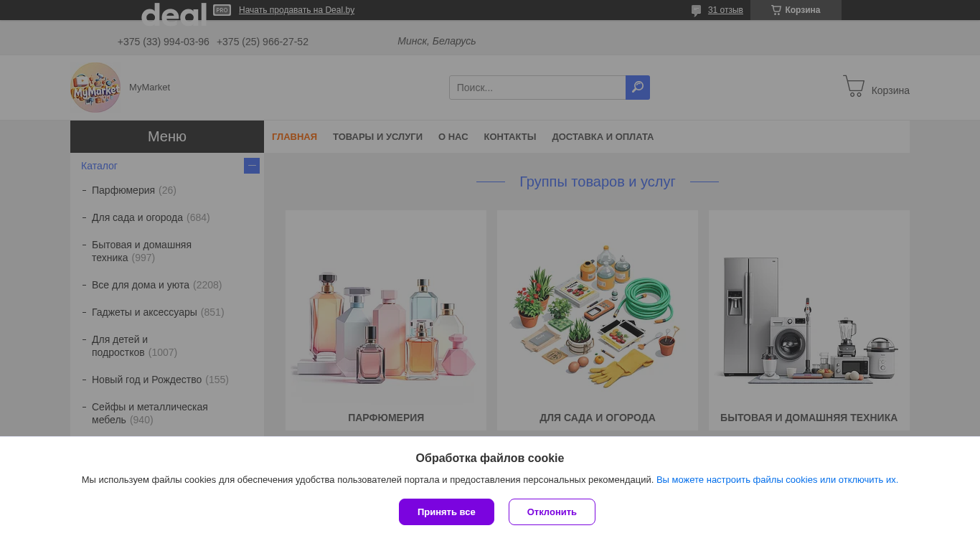The width and height of the screenshot is (980, 551).
Task: Click the small cart icon in top bar
Action: [x=776, y=10]
